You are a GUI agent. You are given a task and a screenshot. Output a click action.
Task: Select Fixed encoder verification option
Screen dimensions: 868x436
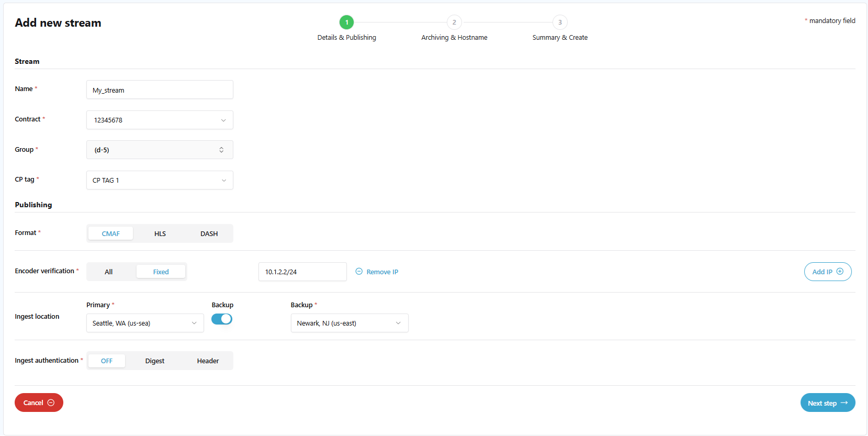tap(161, 272)
